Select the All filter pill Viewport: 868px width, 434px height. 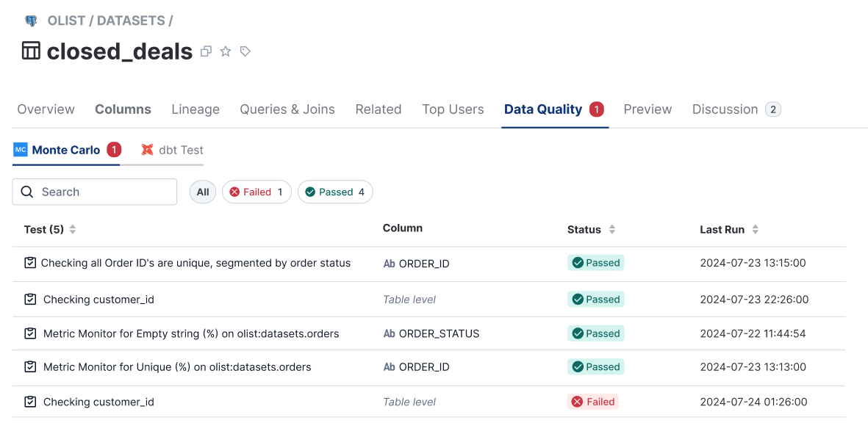point(203,192)
